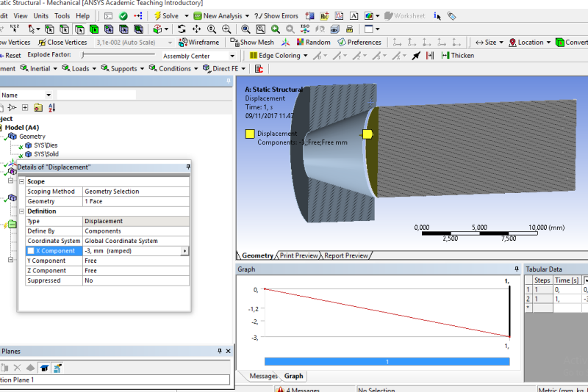Click the blue step 1 timeline bar in Graph
The height and width of the screenshot is (392, 588).
387,361
